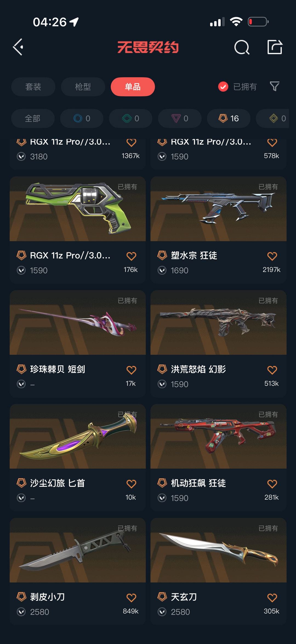Select the 单品 tab

click(133, 87)
